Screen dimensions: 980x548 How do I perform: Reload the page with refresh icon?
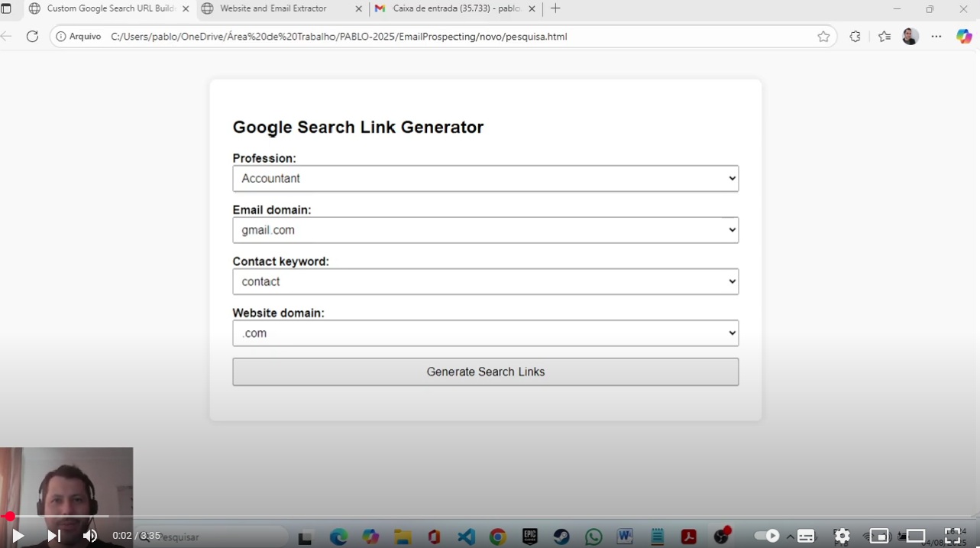pyautogui.click(x=32, y=37)
